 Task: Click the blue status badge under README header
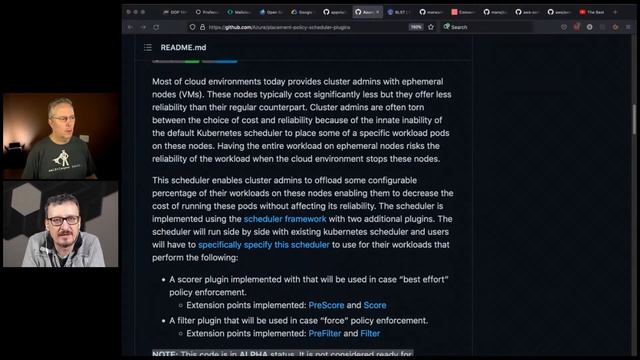click(x=220, y=62)
